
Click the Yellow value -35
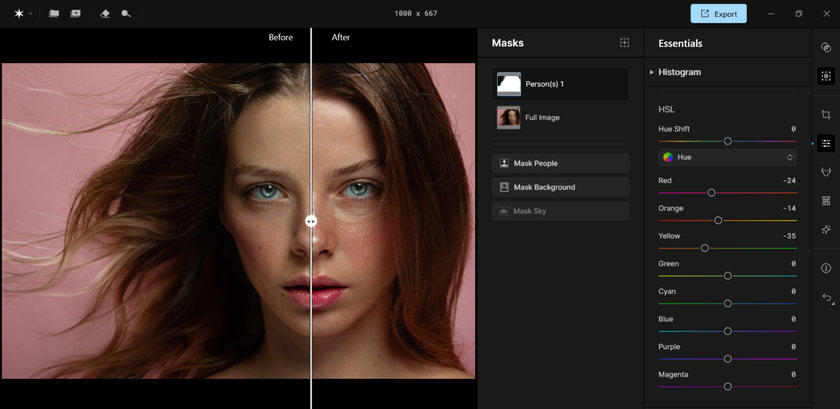point(789,236)
